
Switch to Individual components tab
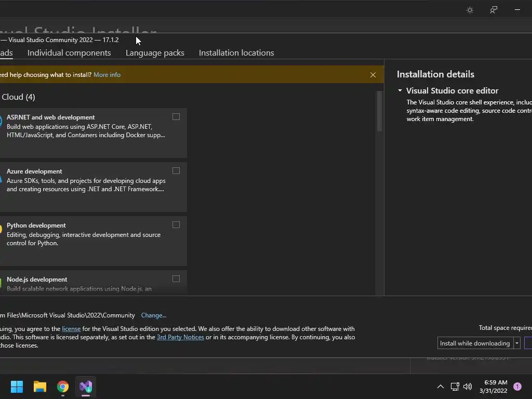69,53
